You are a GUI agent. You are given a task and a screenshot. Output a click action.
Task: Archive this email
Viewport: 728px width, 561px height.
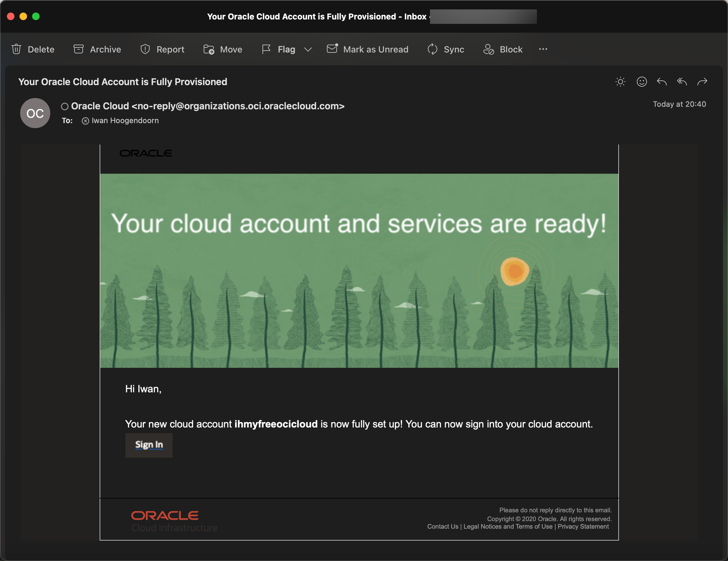click(97, 49)
